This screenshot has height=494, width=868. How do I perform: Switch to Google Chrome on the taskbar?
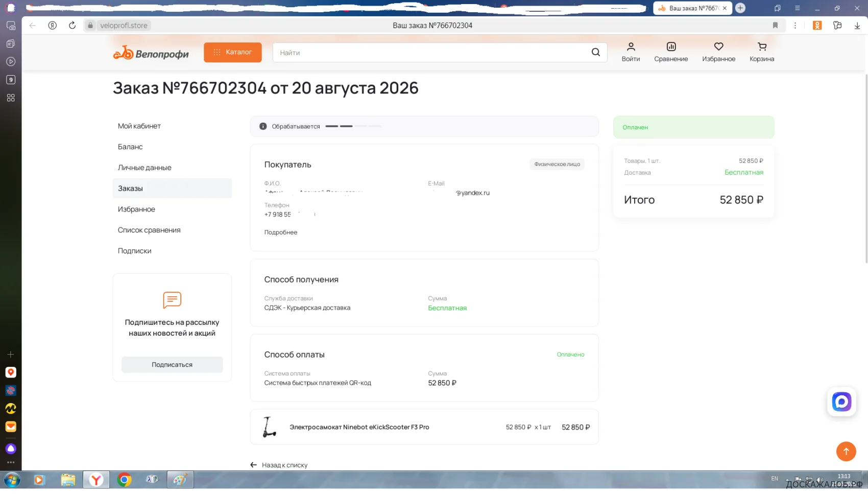click(124, 480)
